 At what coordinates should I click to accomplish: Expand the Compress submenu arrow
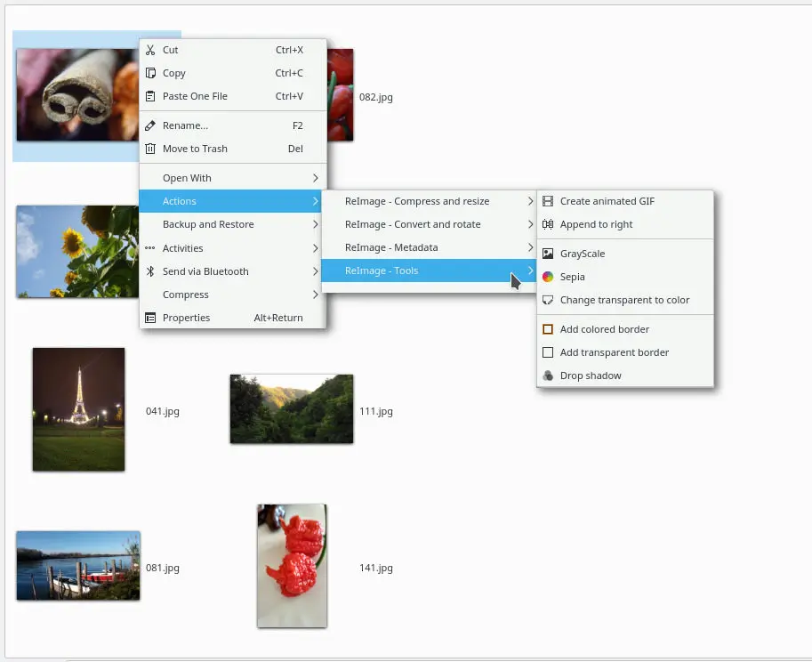[316, 295]
